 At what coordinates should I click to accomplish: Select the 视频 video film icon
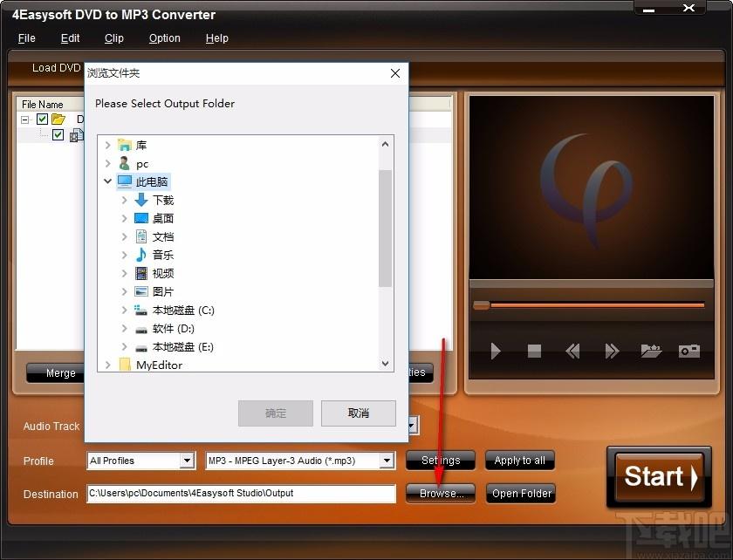(x=141, y=273)
